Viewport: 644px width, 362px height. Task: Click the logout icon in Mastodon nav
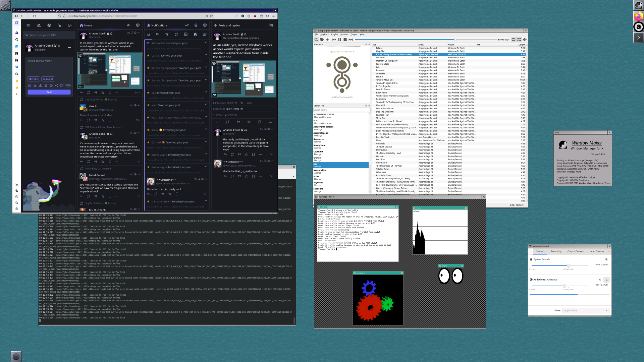coord(70,25)
